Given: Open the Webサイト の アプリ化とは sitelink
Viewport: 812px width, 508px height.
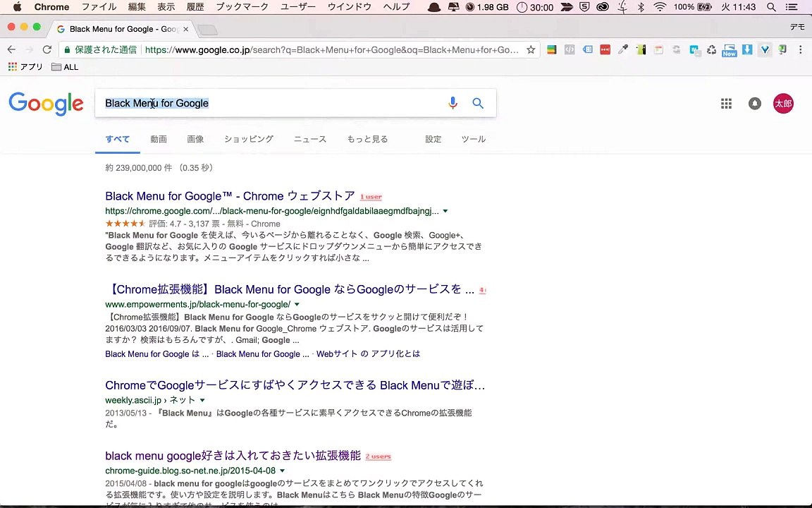Looking at the screenshot, I should click(x=368, y=354).
